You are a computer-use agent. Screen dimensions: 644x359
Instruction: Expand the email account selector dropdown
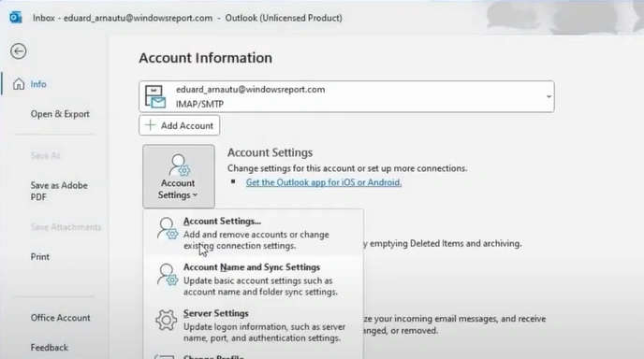pyautogui.click(x=549, y=96)
